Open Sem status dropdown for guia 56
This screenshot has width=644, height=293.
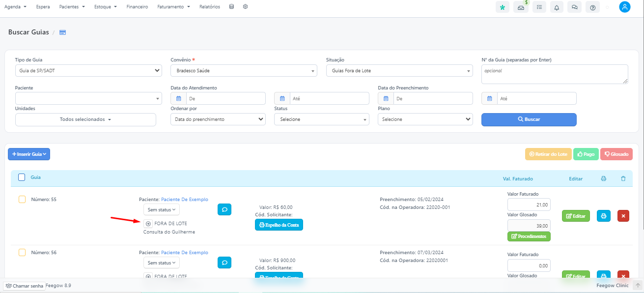click(162, 263)
